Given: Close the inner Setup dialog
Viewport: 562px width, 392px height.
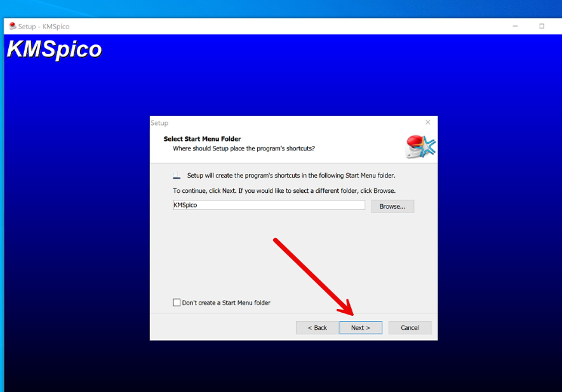Looking at the screenshot, I should [x=427, y=122].
